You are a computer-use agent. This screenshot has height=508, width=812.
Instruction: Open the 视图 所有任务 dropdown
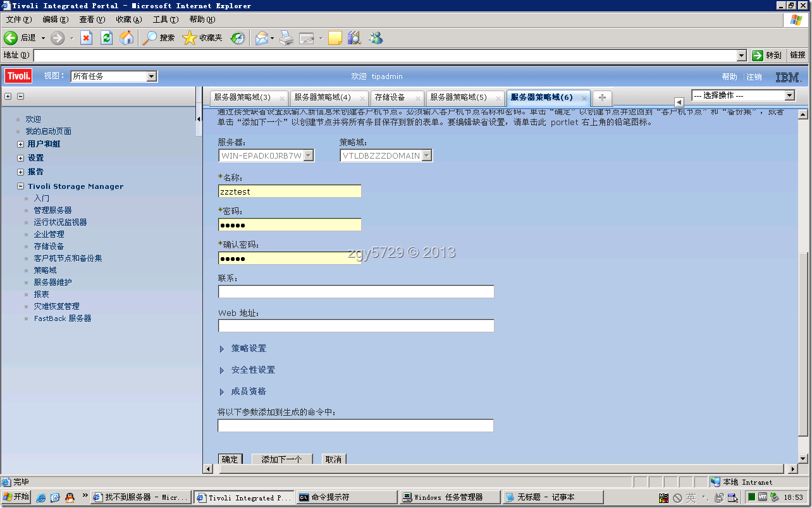coord(152,76)
